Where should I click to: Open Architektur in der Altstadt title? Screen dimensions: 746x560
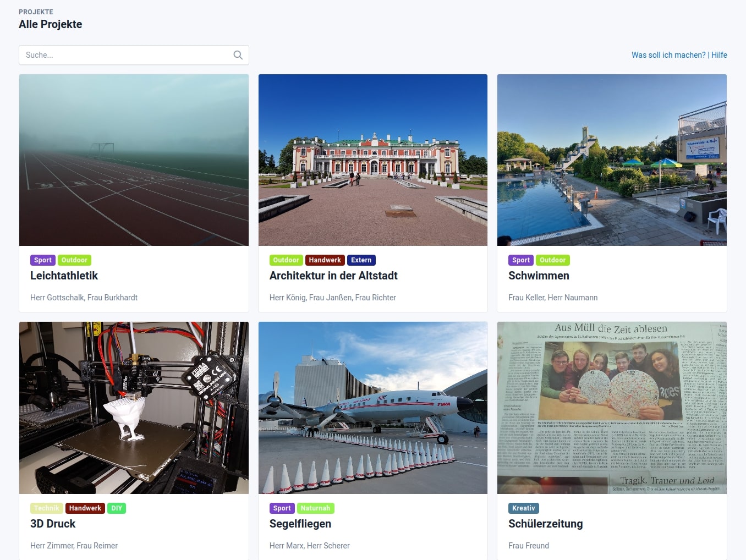(x=333, y=276)
